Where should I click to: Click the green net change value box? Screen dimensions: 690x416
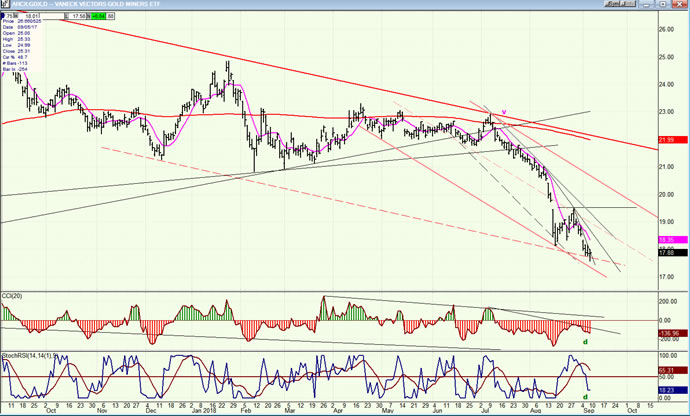point(99,16)
